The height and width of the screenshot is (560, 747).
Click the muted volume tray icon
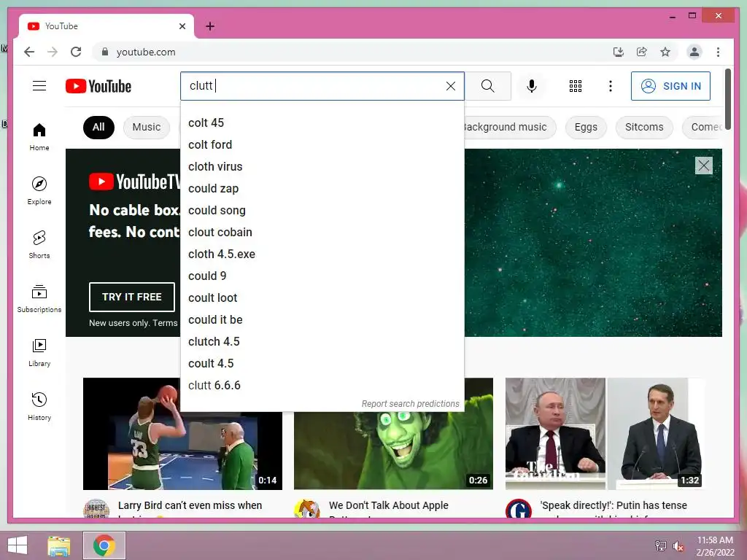coord(678,546)
